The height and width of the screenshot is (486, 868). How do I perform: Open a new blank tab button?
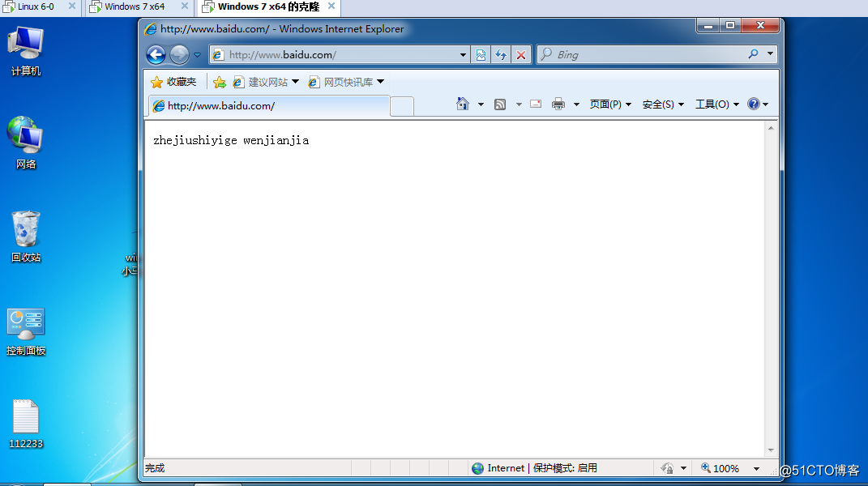(402, 106)
